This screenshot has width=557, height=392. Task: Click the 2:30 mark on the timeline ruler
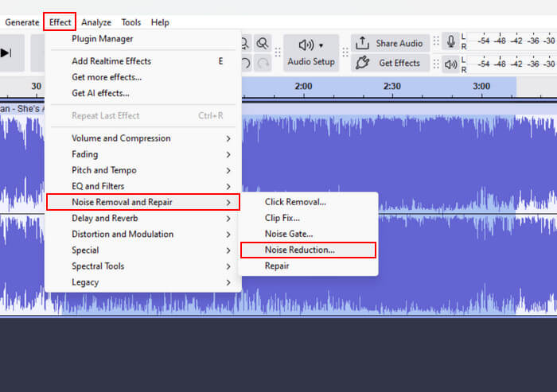coord(392,87)
